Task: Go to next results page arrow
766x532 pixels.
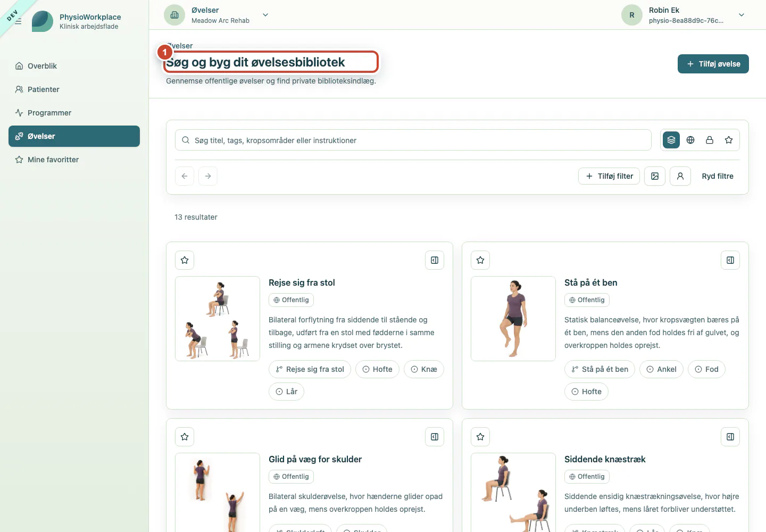Action: coord(208,176)
